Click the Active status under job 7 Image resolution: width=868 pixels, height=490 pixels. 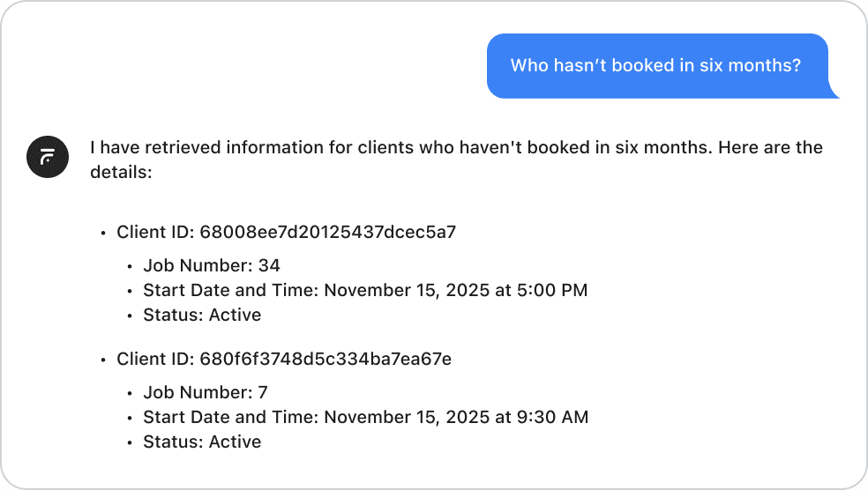coord(235,442)
